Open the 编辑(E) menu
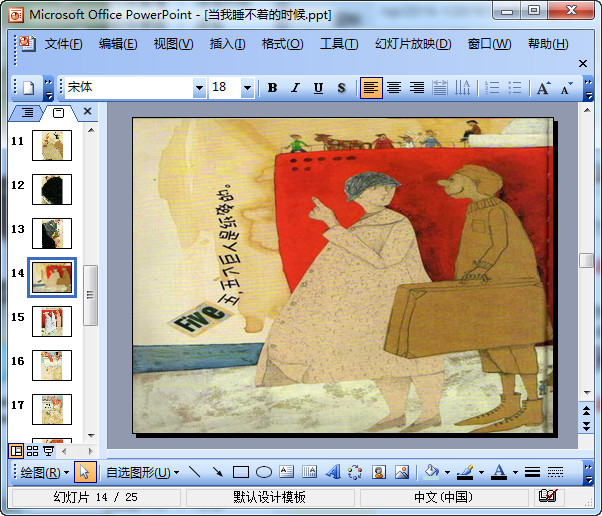602x516 pixels. tap(118, 44)
